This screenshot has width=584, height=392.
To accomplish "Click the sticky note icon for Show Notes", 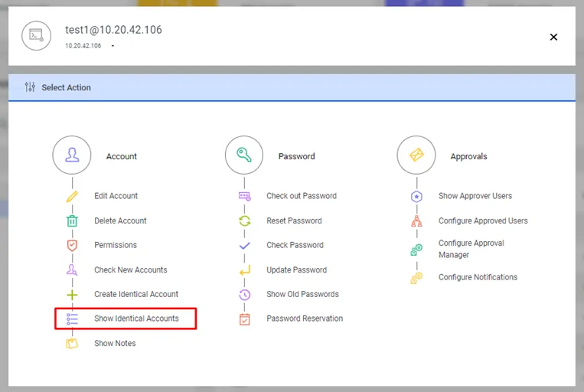I will (72, 344).
